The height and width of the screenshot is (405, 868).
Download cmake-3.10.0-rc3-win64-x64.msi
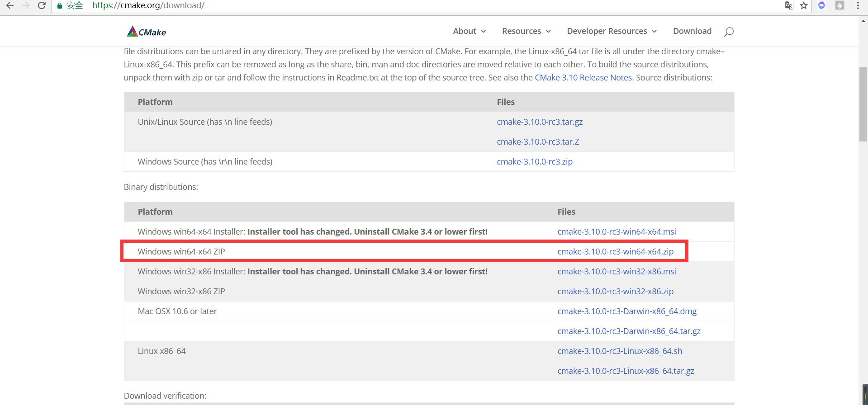click(x=617, y=232)
